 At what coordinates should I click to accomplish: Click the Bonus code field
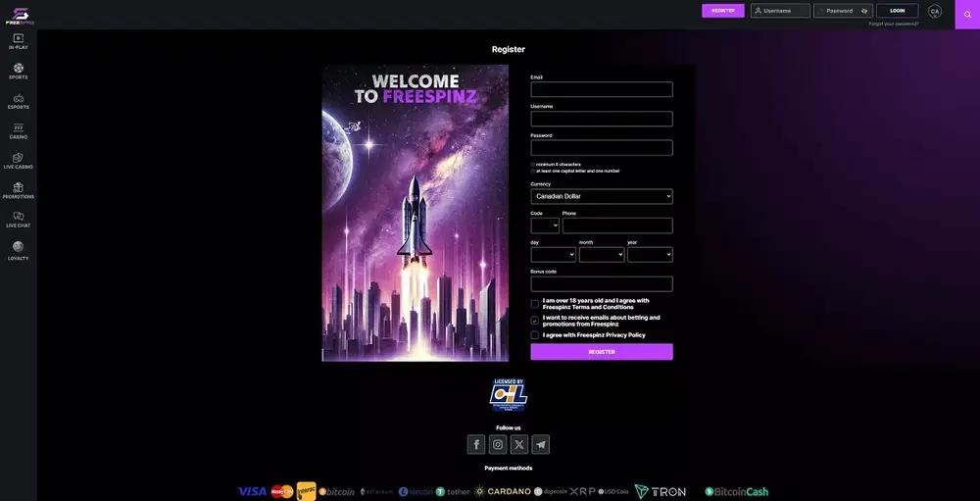[602, 284]
